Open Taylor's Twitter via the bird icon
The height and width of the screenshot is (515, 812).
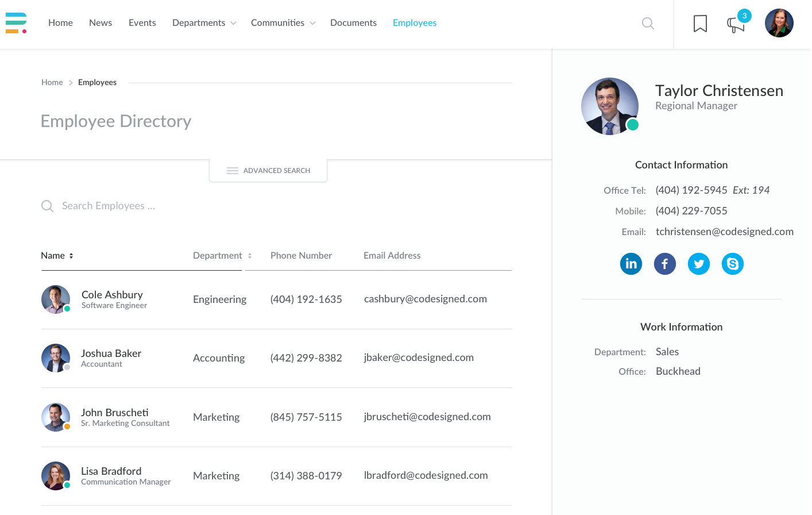click(x=699, y=263)
